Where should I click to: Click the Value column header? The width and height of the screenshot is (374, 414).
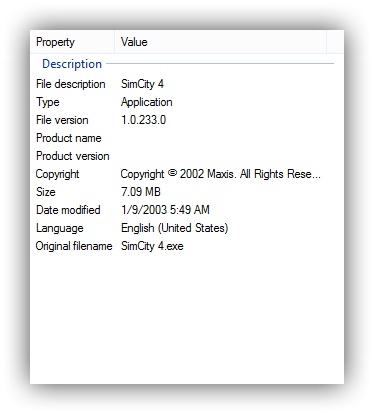pyautogui.click(x=220, y=42)
